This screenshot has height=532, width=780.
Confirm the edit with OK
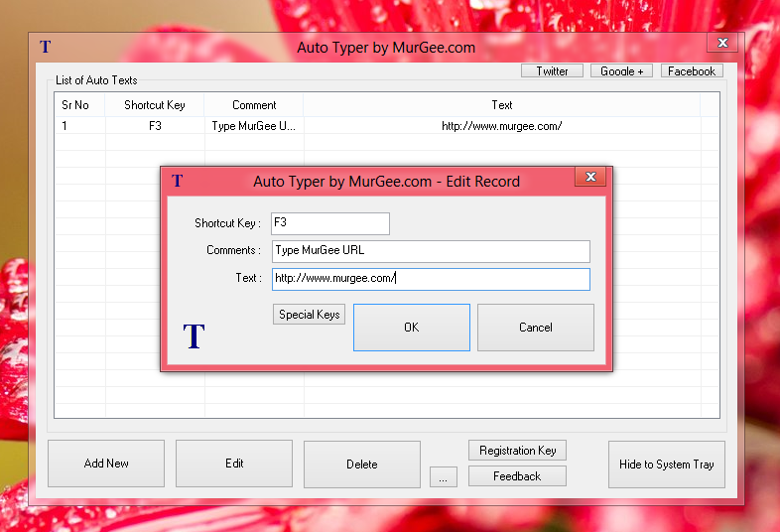(x=412, y=328)
